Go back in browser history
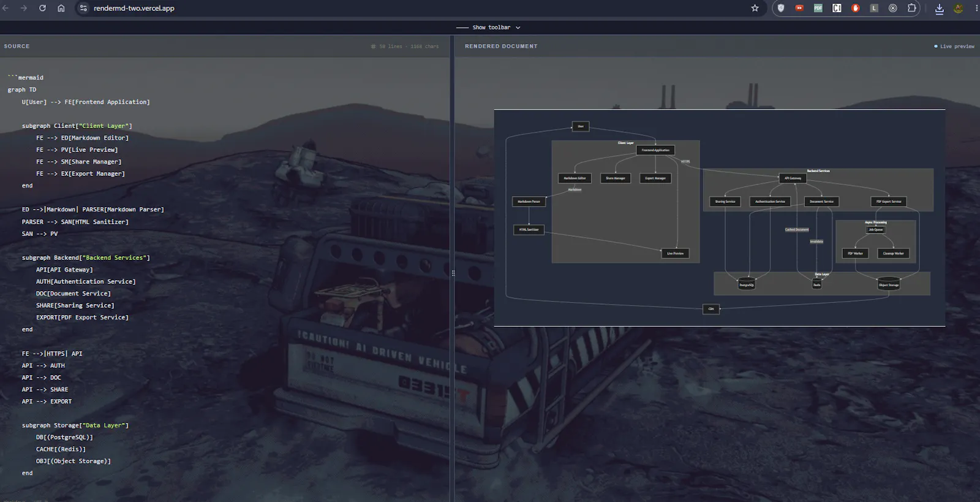This screenshot has height=502, width=980. point(6,8)
